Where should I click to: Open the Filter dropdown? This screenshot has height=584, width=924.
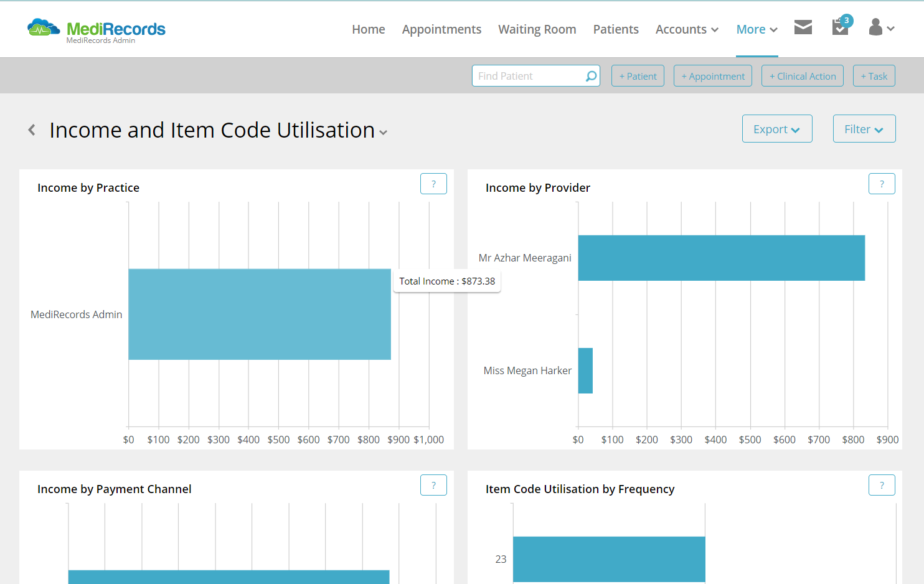(864, 129)
